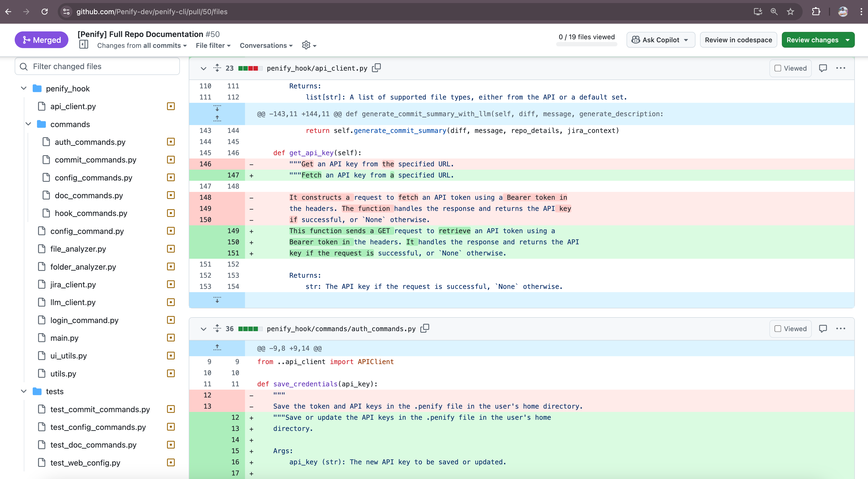Viewport: 868px width, 479px height.
Task: Toggle viewed state on the first diff header
Action: click(790, 68)
